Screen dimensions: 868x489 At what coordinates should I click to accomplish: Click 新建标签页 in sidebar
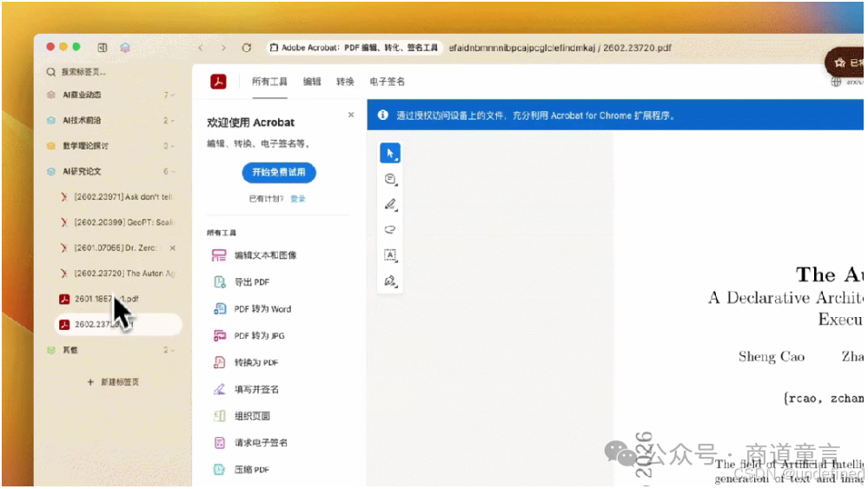pos(114,382)
